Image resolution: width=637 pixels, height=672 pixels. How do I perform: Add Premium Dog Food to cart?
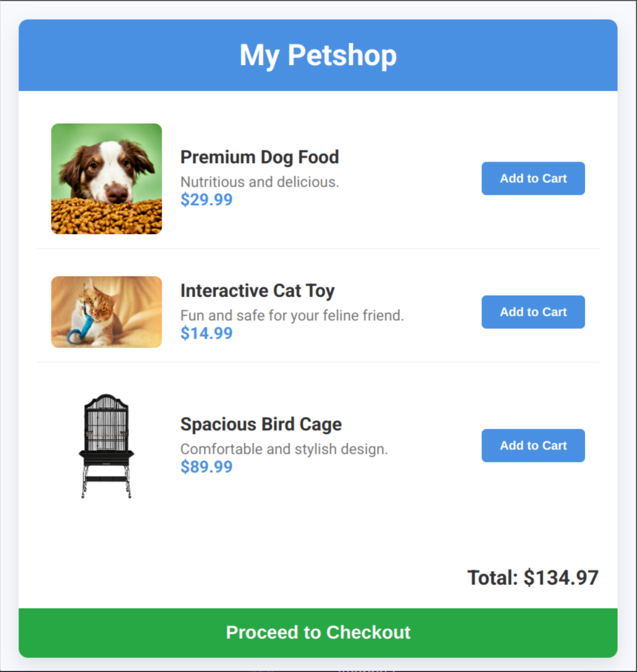pos(533,179)
